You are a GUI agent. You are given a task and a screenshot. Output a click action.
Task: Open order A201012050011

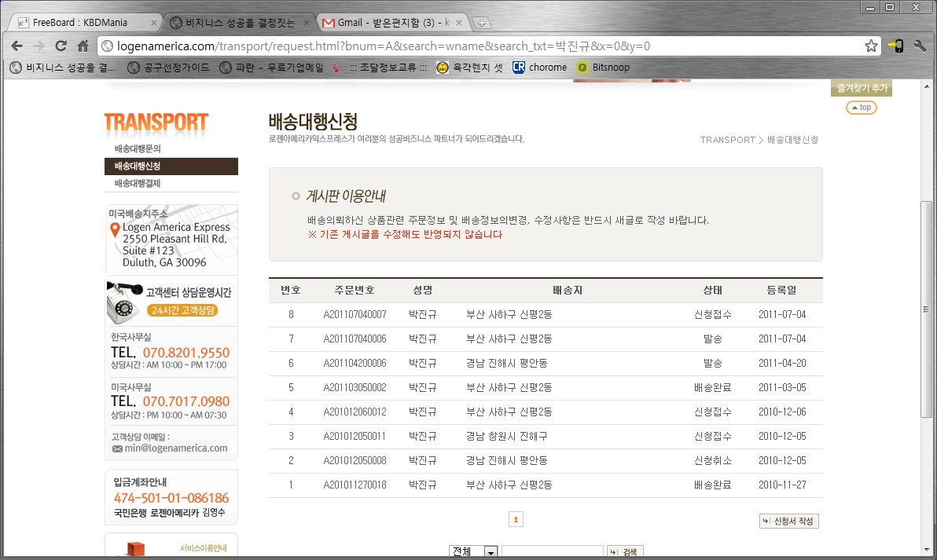[355, 437]
